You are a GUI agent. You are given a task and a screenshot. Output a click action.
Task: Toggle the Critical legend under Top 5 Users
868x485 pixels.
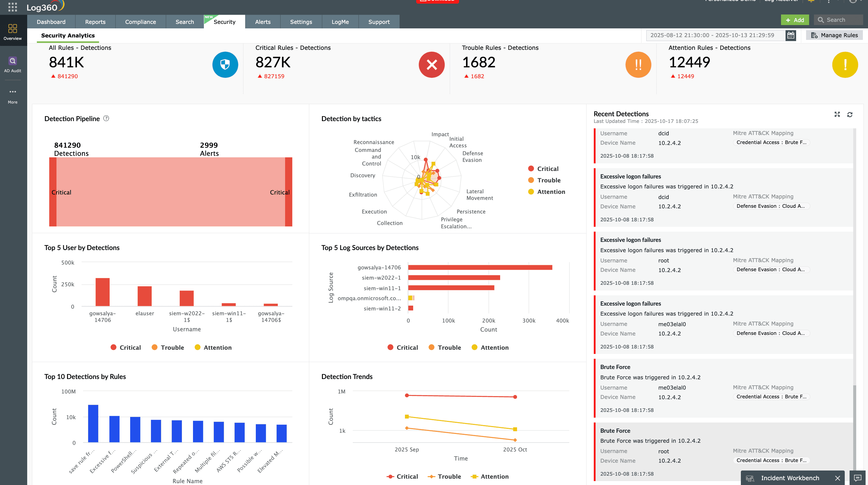tap(125, 347)
